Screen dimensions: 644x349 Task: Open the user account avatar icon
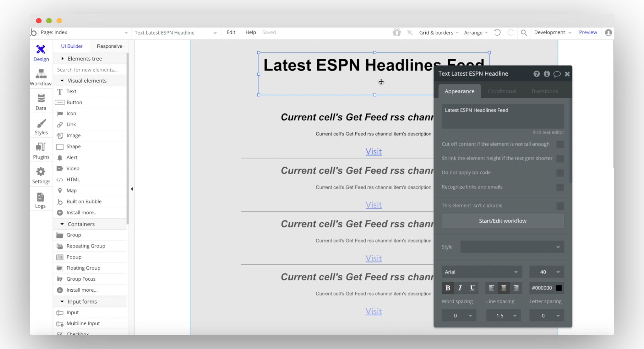pos(608,32)
